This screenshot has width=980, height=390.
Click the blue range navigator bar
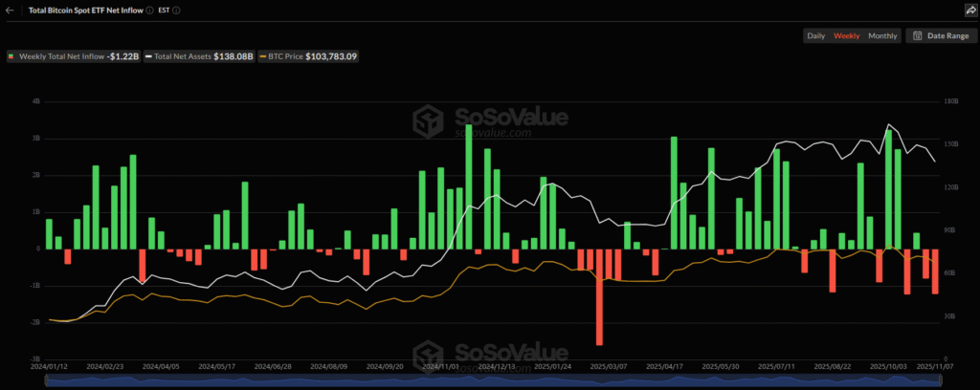pyautogui.click(x=494, y=382)
